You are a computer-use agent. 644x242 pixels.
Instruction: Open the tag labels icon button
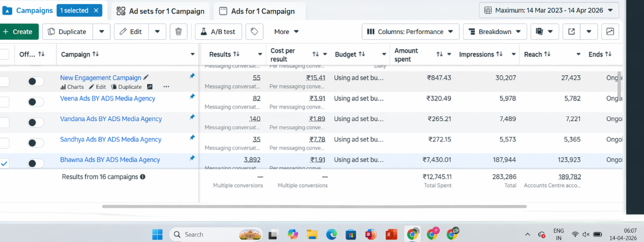(254, 32)
